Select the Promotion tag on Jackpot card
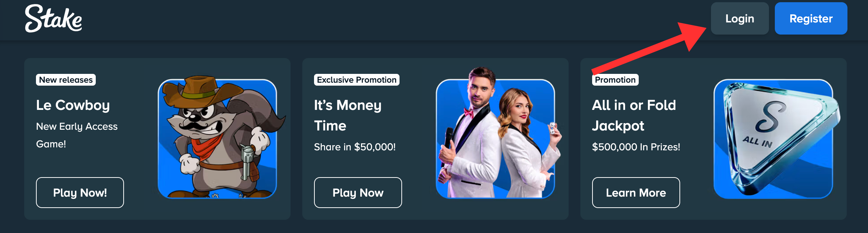868x233 pixels. [615, 80]
